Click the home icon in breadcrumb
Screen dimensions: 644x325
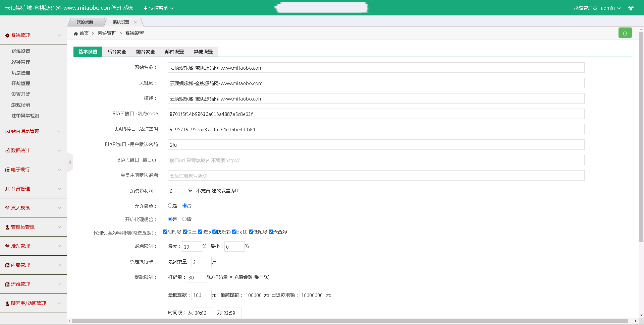coord(76,34)
